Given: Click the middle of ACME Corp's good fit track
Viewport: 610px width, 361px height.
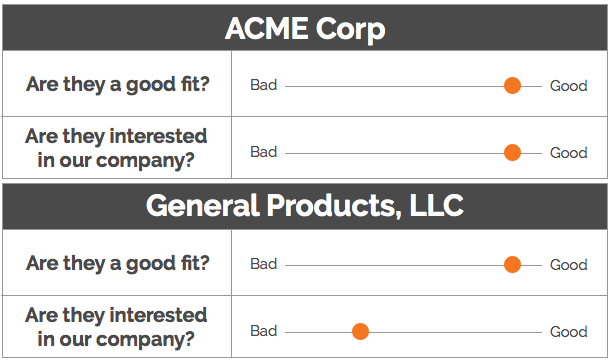Looking at the screenshot, I should point(413,86).
